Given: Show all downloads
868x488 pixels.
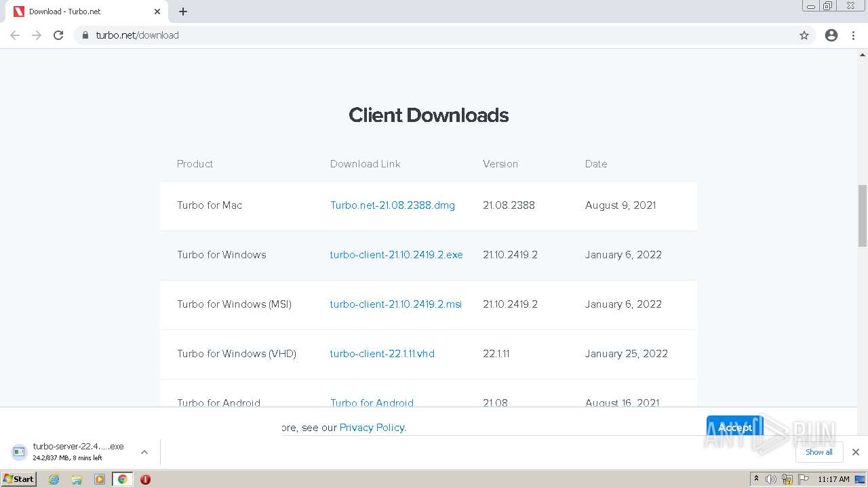Looking at the screenshot, I should pos(818,452).
